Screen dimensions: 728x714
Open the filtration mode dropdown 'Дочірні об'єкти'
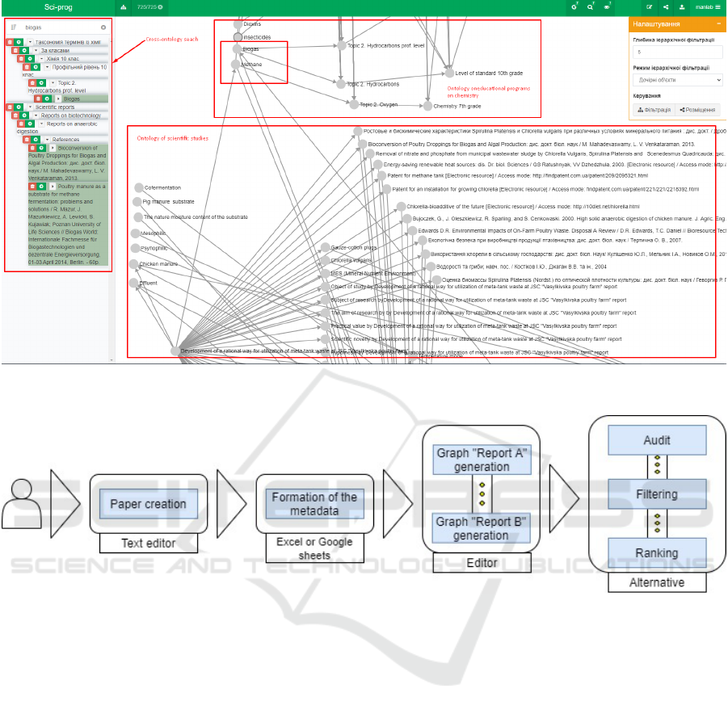[x=677, y=80]
